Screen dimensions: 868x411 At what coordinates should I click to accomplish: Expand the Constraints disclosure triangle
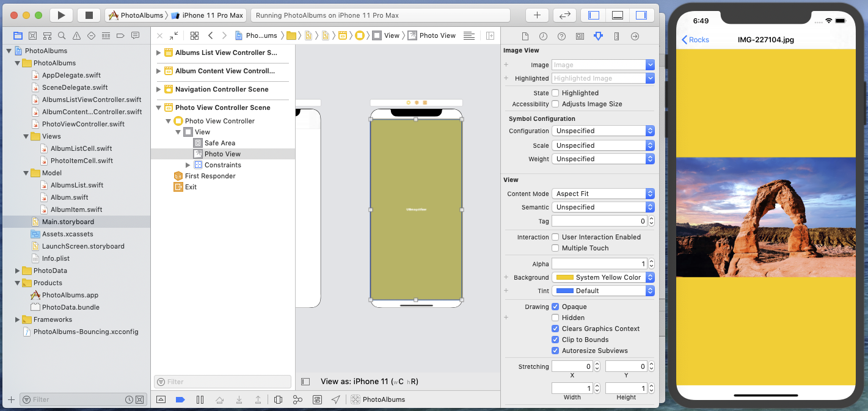(188, 165)
